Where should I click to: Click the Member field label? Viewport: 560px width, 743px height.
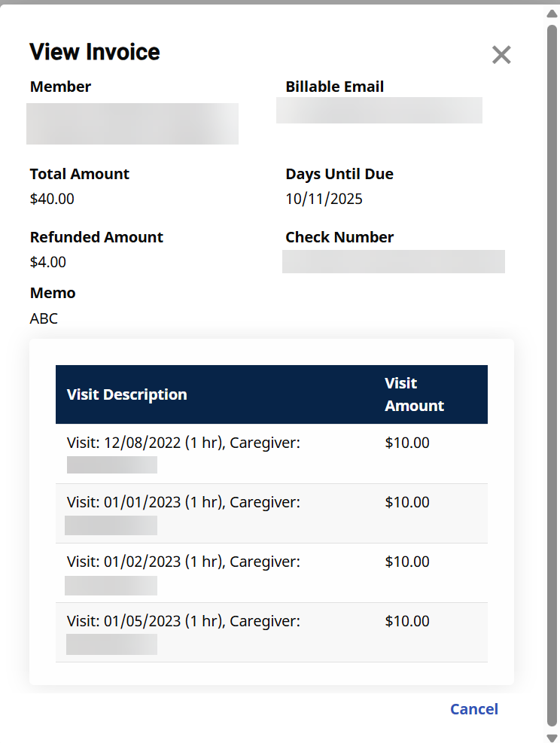coord(60,87)
